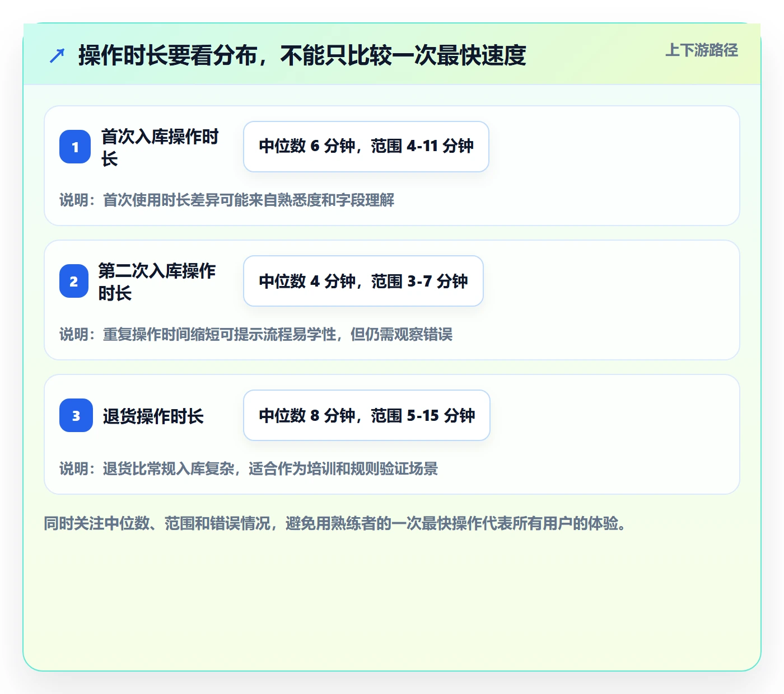This screenshot has width=784, height=694.
Task: Click the note about 重复操作时间缩短可提示流程易学性
Action: coord(256,334)
